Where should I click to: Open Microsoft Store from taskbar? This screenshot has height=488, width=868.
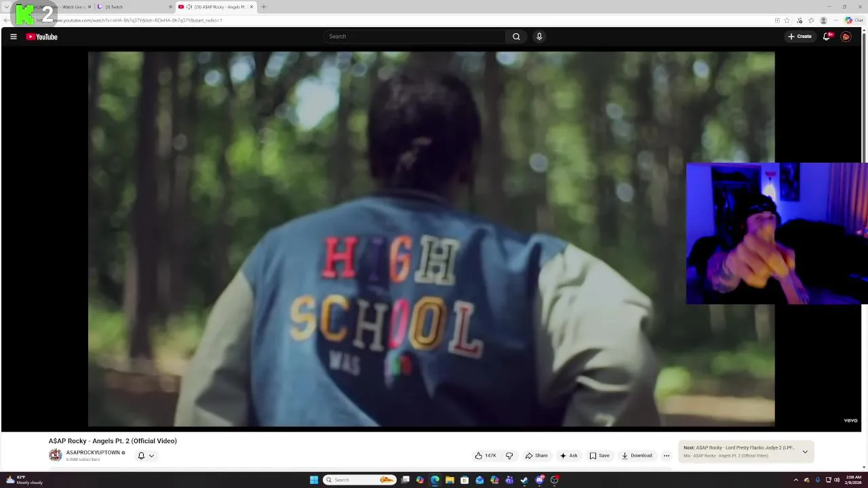pyautogui.click(x=465, y=480)
